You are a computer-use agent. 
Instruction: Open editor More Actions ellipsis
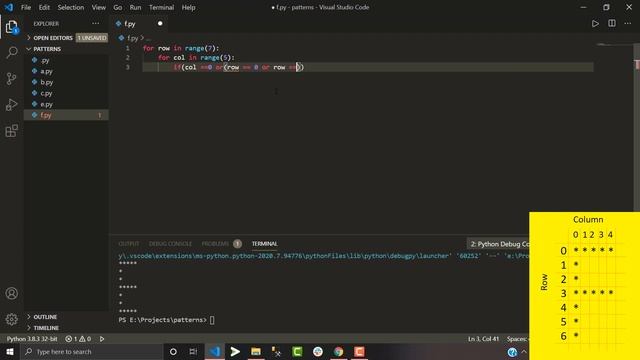[627, 24]
